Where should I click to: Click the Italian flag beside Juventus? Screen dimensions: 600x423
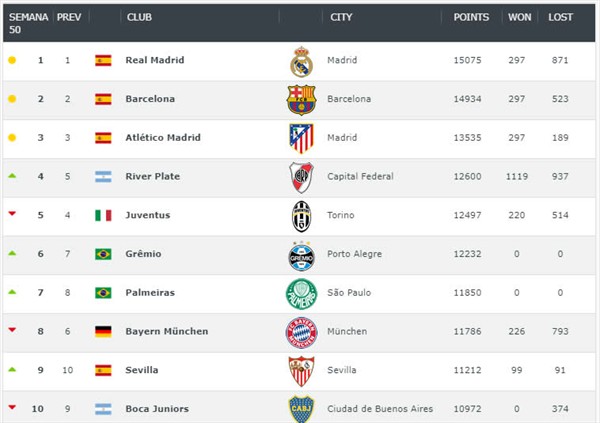[x=103, y=215]
